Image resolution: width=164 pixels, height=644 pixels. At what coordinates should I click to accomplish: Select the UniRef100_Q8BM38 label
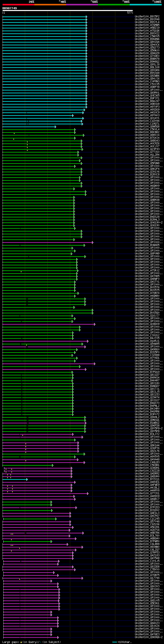pos(147,200)
